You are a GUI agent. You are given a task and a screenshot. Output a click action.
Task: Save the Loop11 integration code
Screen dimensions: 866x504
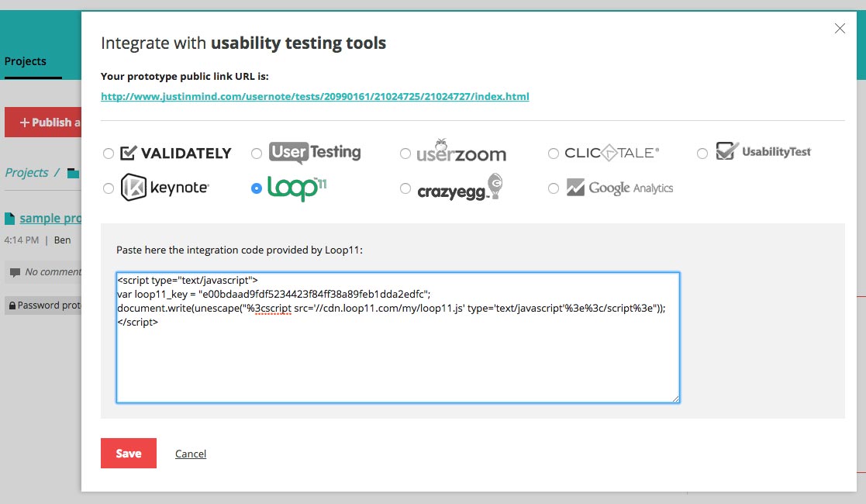coord(129,453)
